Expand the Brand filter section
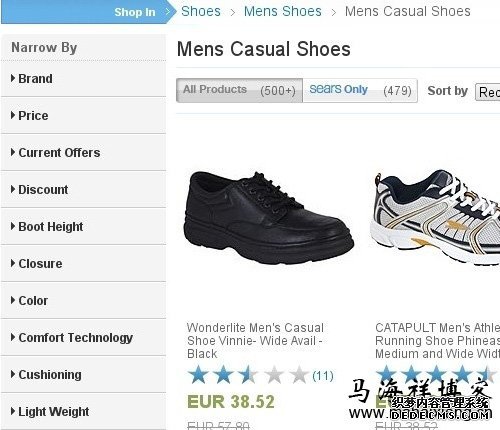The width and height of the screenshot is (500, 430). click(x=83, y=79)
